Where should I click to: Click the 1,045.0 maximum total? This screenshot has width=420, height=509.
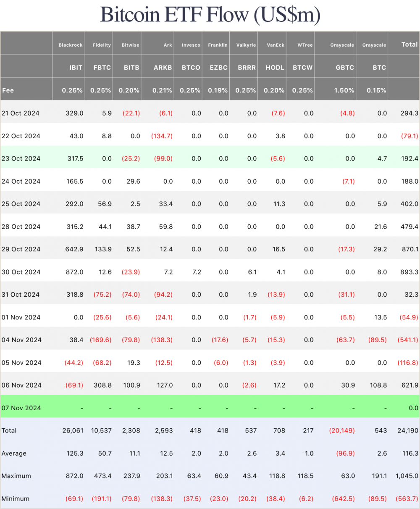tap(407, 476)
